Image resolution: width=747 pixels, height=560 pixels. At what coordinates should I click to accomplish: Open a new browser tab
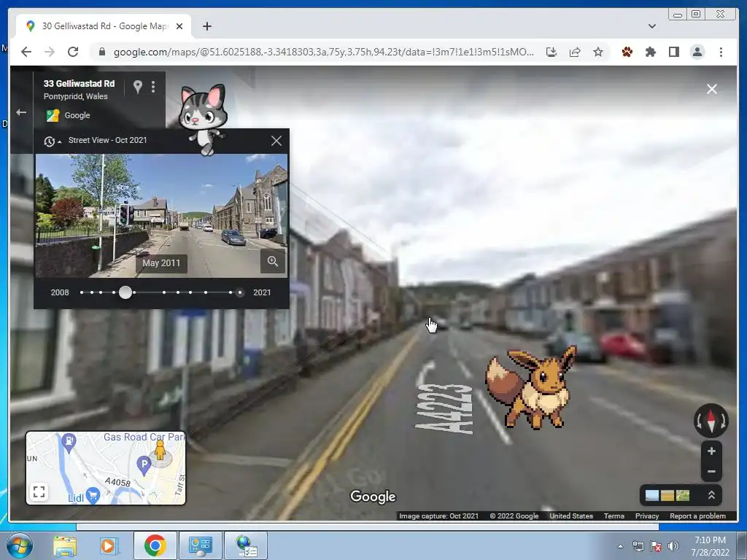click(206, 26)
